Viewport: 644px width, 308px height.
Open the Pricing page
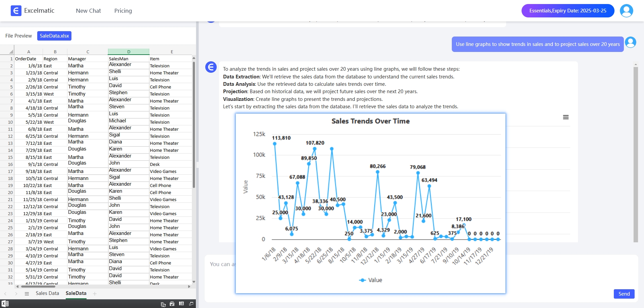click(123, 11)
